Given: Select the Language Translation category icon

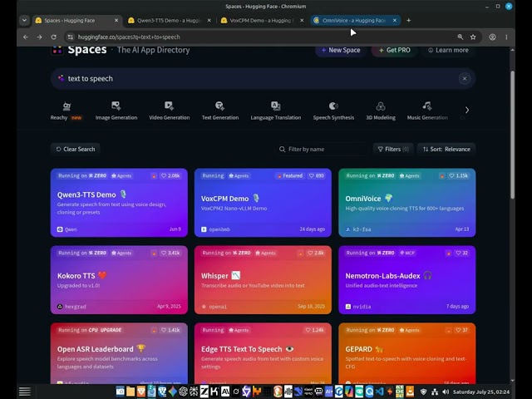Looking at the screenshot, I should click(x=275, y=106).
